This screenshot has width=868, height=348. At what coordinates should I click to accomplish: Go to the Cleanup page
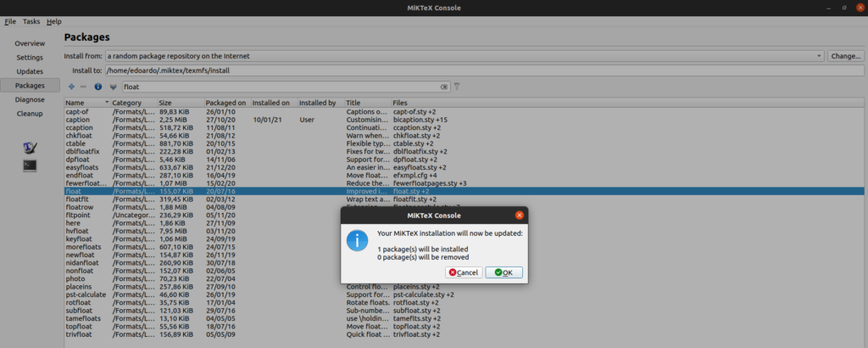coord(30,114)
